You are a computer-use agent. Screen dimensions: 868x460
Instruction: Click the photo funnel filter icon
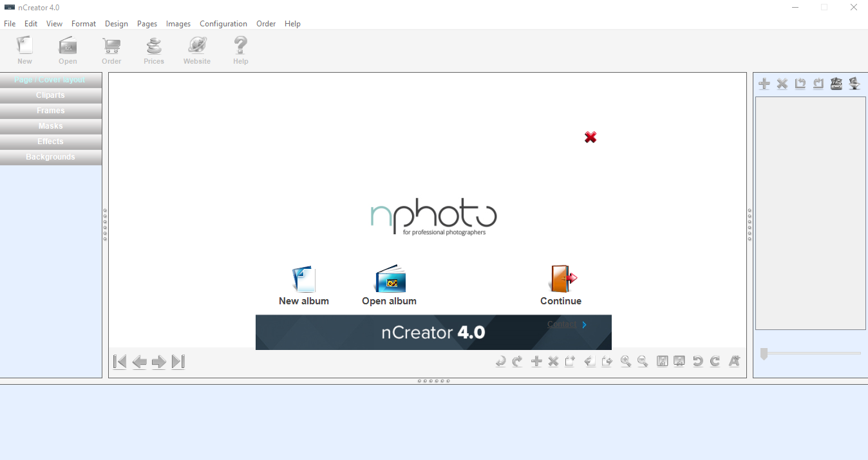coord(854,84)
